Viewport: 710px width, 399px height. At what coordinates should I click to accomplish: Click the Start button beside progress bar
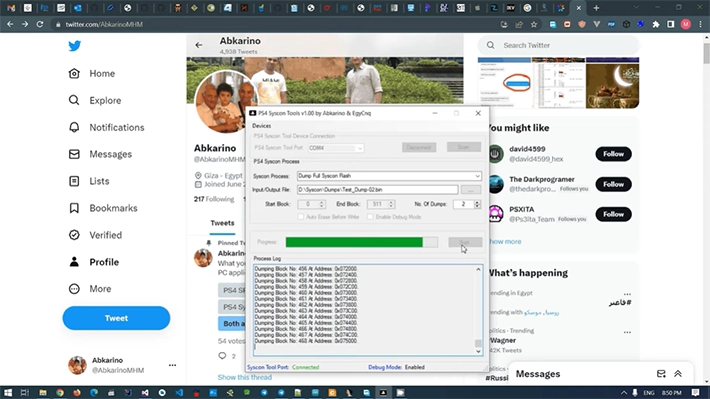coord(465,242)
